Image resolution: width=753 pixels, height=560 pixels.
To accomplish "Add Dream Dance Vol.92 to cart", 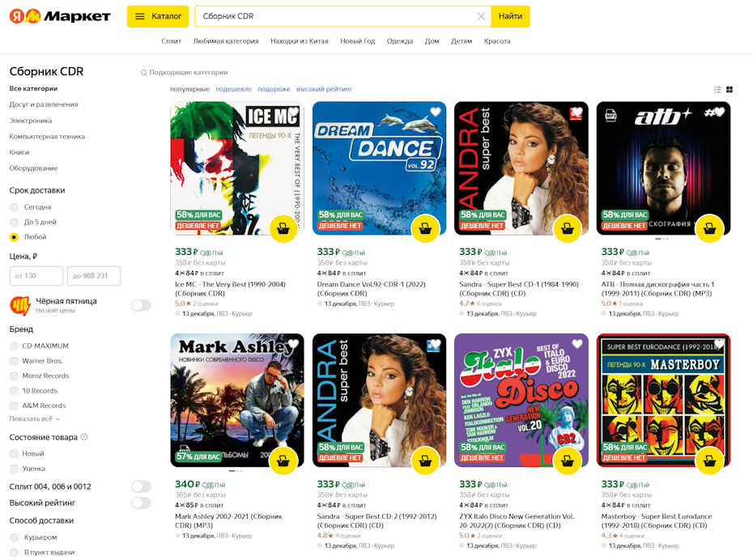I will pyautogui.click(x=425, y=229).
